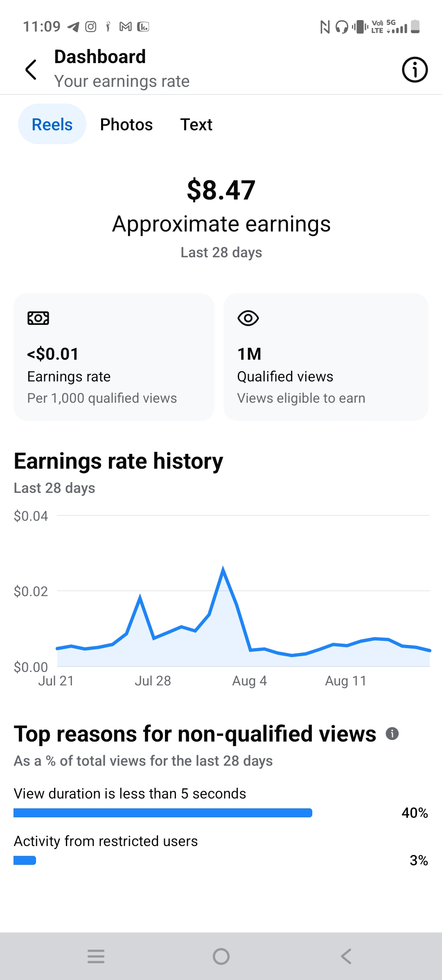Tap the Gmail notification icon in status bar
442x980 pixels.
click(125, 27)
